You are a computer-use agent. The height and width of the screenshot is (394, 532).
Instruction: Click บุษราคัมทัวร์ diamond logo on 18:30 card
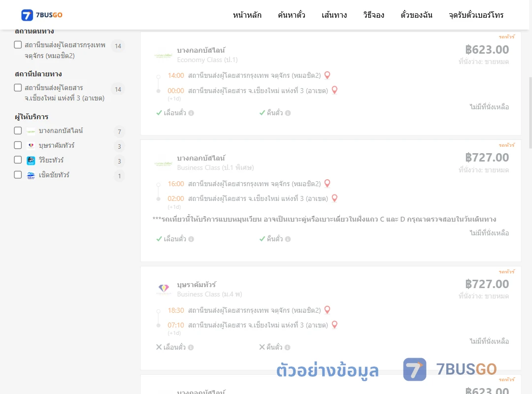[x=164, y=289]
